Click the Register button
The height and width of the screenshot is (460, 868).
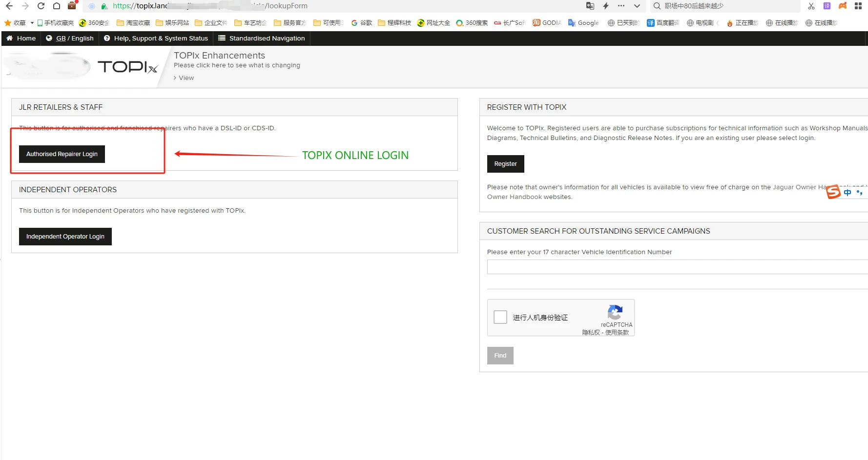506,164
